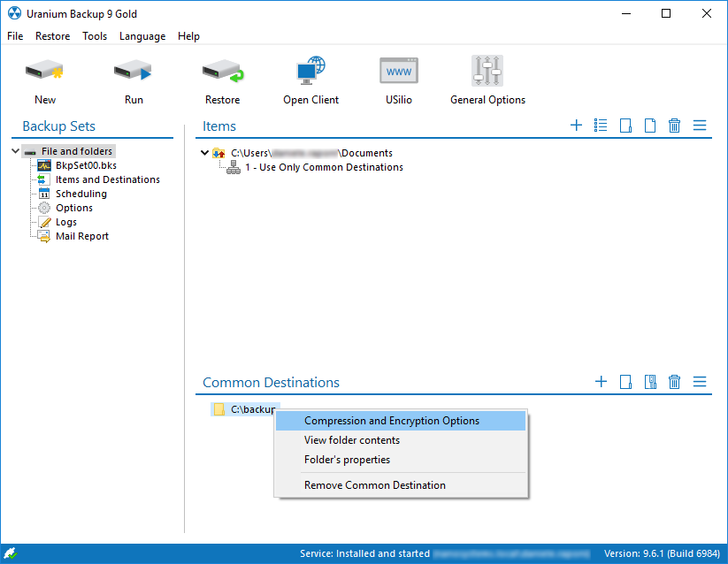Select Logs in the backup tree
The image size is (728, 564).
pos(65,222)
